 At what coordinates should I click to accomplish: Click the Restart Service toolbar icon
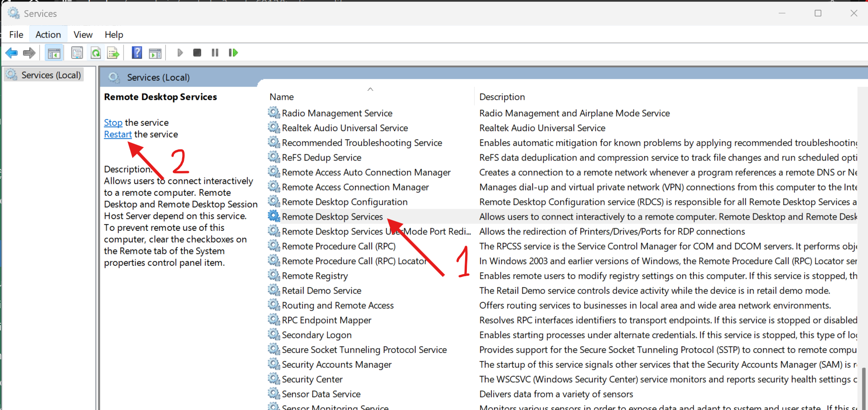coord(233,53)
